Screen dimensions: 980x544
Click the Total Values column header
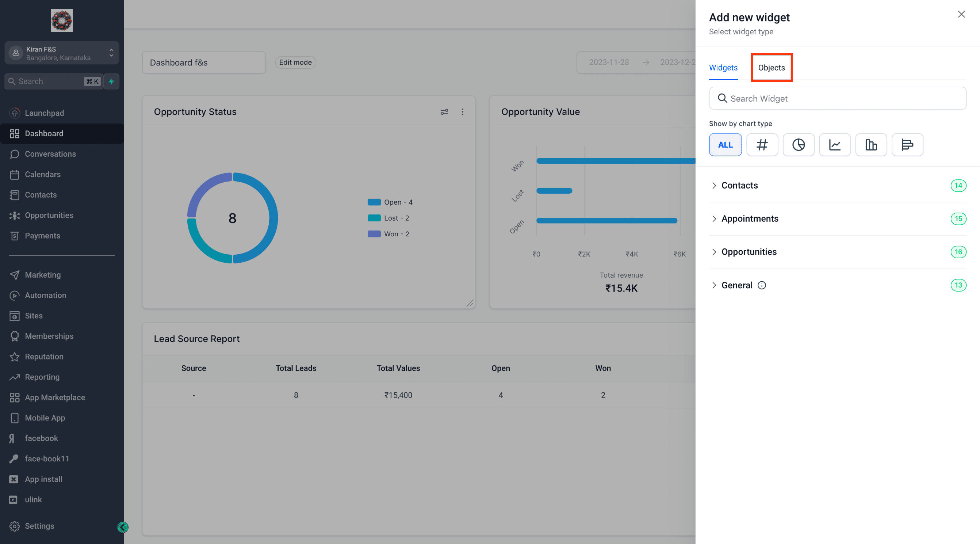(x=398, y=368)
